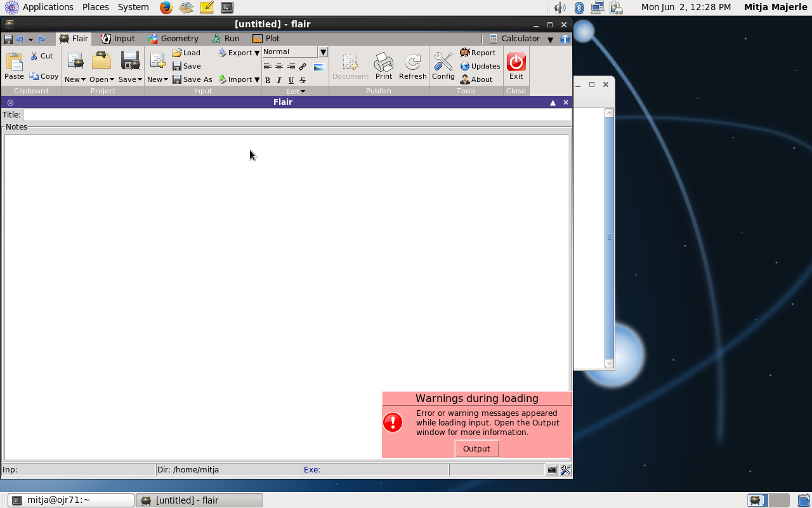812x508 pixels.
Task: Click inside the Notes text area
Action: click(287, 297)
